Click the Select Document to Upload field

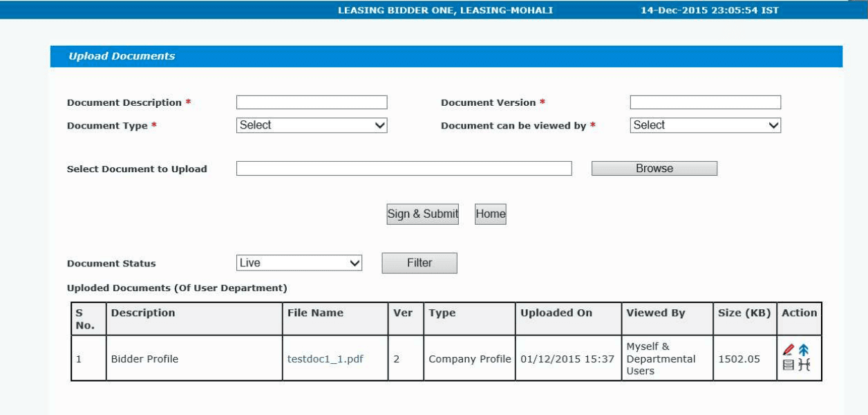pyautogui.click(x=404, y=168)
